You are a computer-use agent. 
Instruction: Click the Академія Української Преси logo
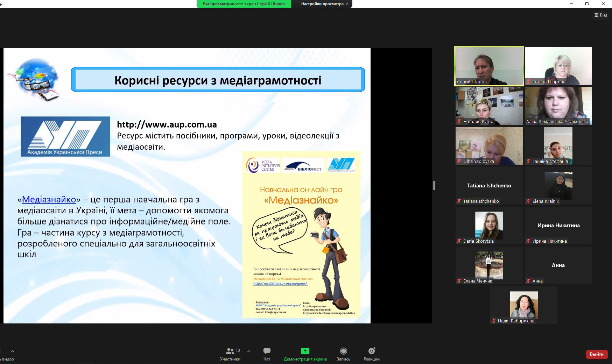65,136
